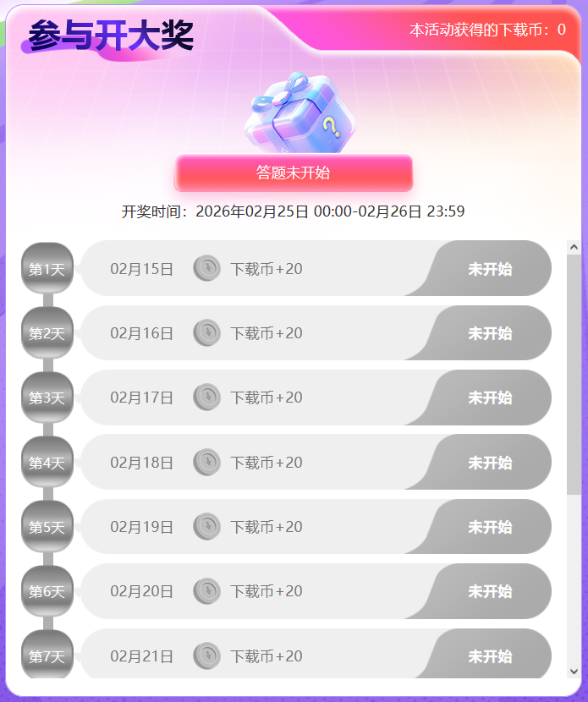Click the coin icon for 02月17日
The width and height of the screenshot is (588, 702).
click(x=206, y=398)
